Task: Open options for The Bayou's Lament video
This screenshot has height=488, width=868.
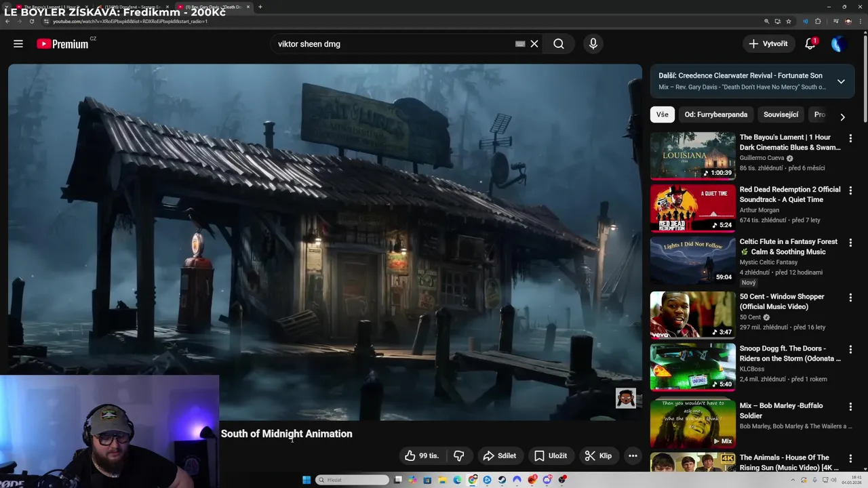Action: pos(850,138)
